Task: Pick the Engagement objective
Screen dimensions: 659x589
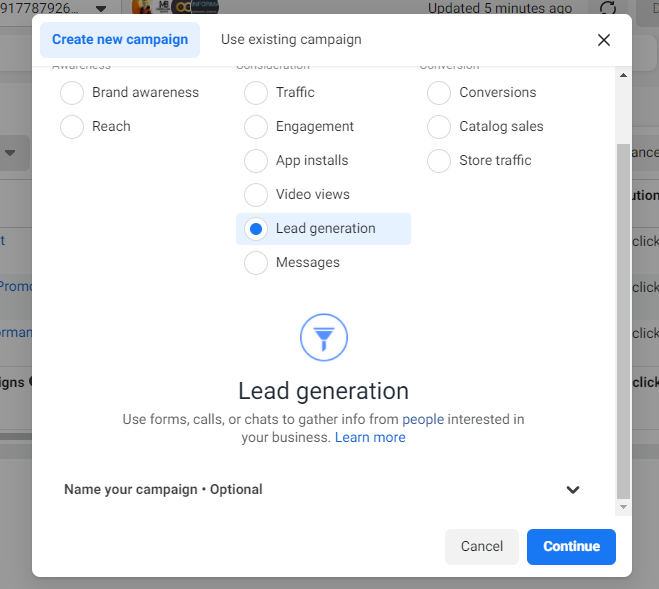Action: pyautogui.click(x=256, y=127)
